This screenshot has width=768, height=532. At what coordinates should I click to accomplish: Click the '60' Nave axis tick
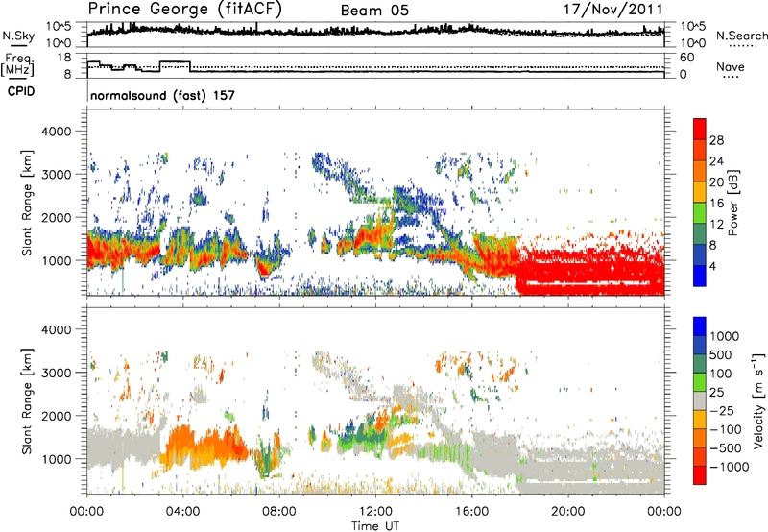point(687,58)
